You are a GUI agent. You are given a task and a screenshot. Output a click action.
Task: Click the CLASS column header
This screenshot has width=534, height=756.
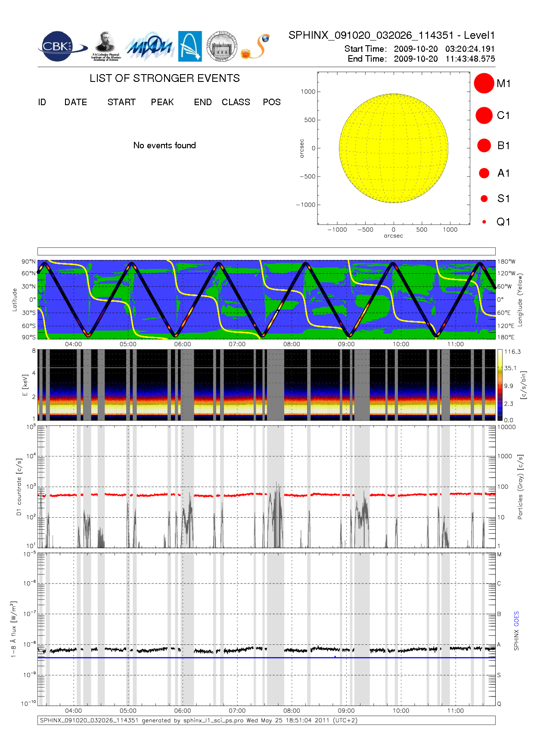pos(236,102)
